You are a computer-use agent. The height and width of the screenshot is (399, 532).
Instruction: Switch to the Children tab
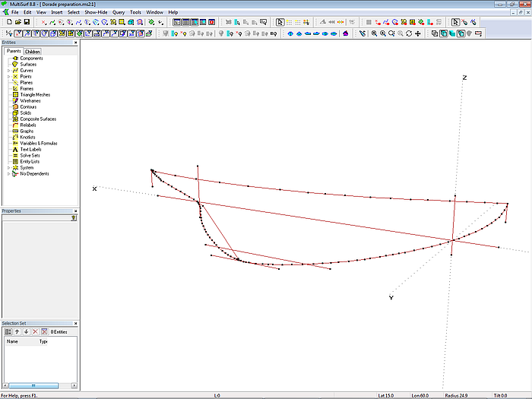point(33,52)
